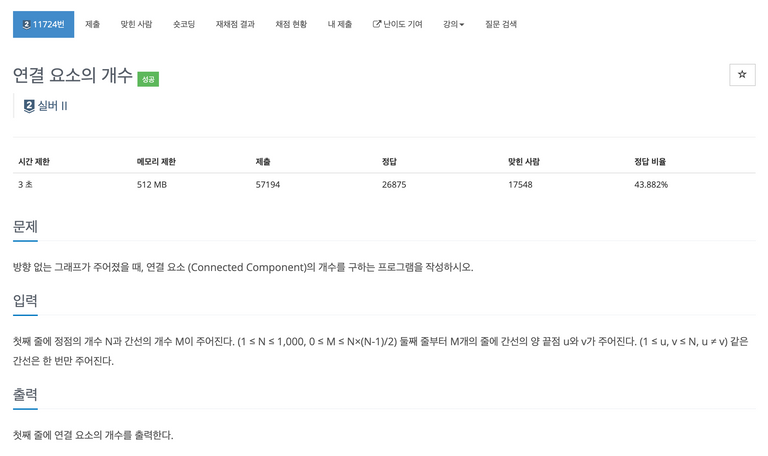Click the green 성공 label

[x=148, y=79]
